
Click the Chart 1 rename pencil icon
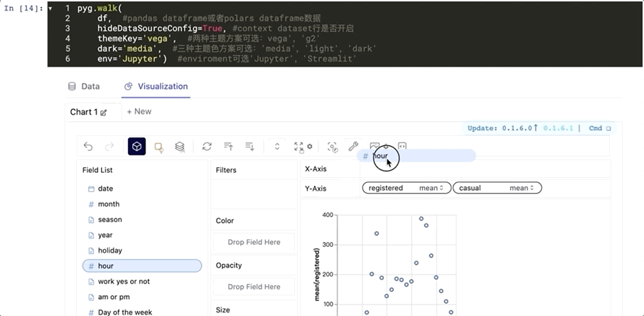pyautogui.click(x=104, y=112)
